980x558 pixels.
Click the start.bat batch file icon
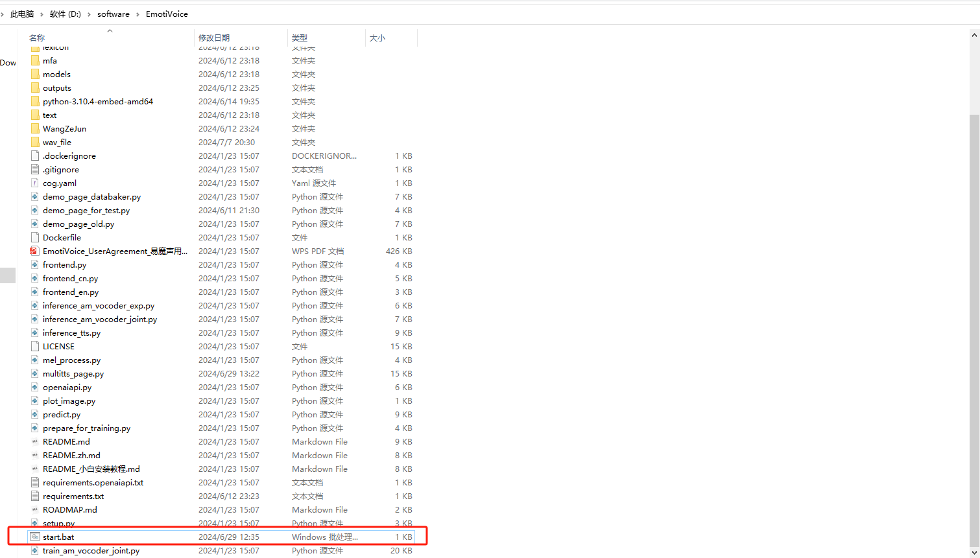tap(35, 537)
